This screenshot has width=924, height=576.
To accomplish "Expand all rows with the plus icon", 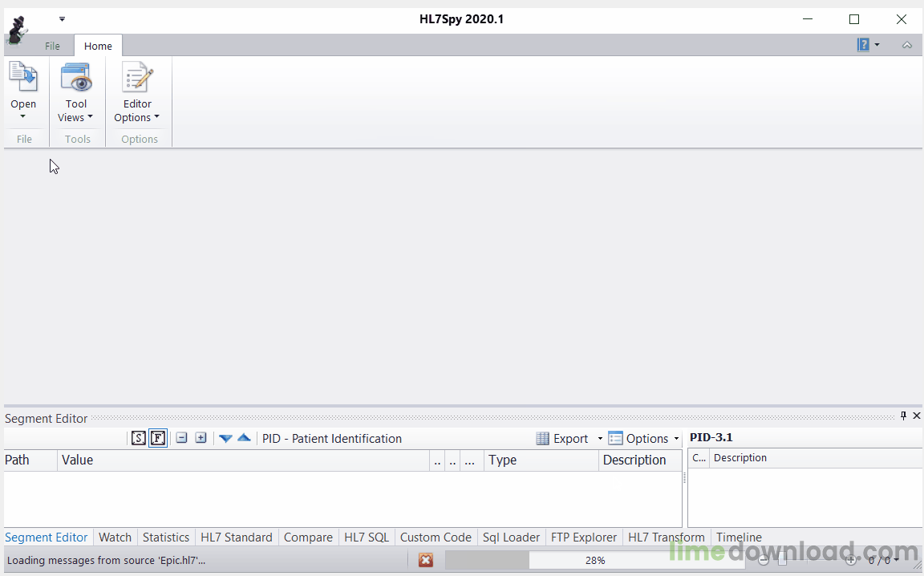I will pos(201,438).
